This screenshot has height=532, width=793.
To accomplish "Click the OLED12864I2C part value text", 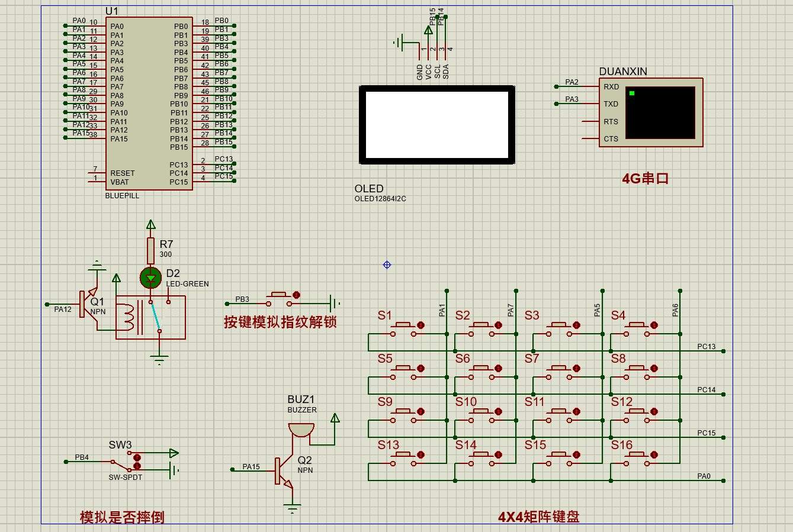I will coord(380,199).
